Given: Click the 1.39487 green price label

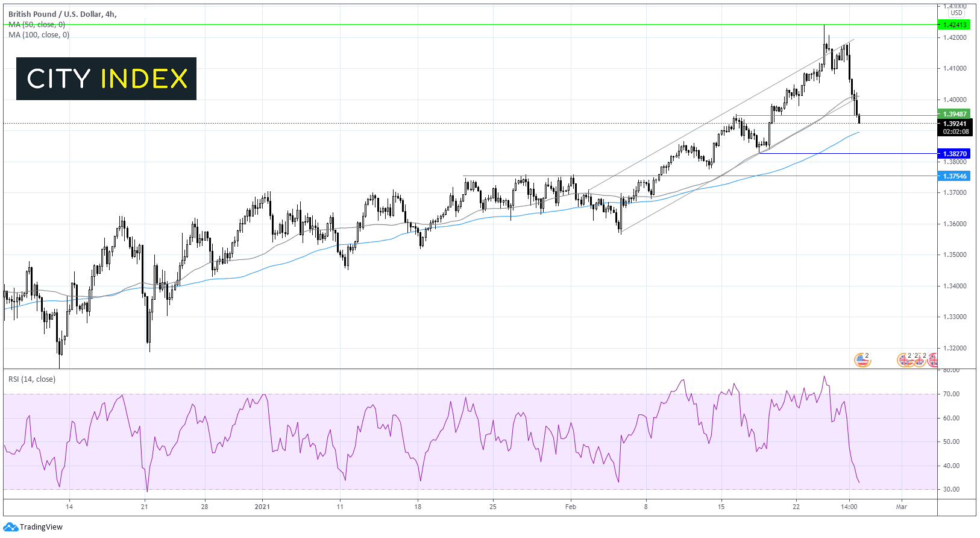Looking at the screenshot, I should (954, 114).
